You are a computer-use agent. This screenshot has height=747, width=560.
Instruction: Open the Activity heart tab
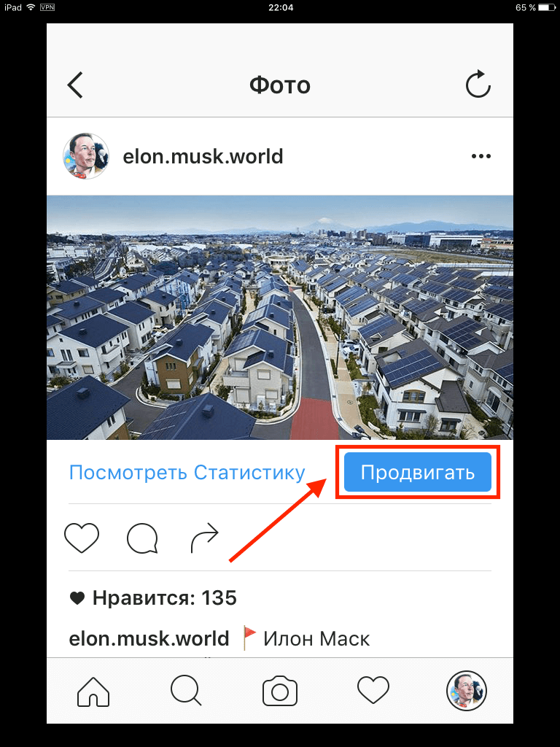(x=373, y=690)
